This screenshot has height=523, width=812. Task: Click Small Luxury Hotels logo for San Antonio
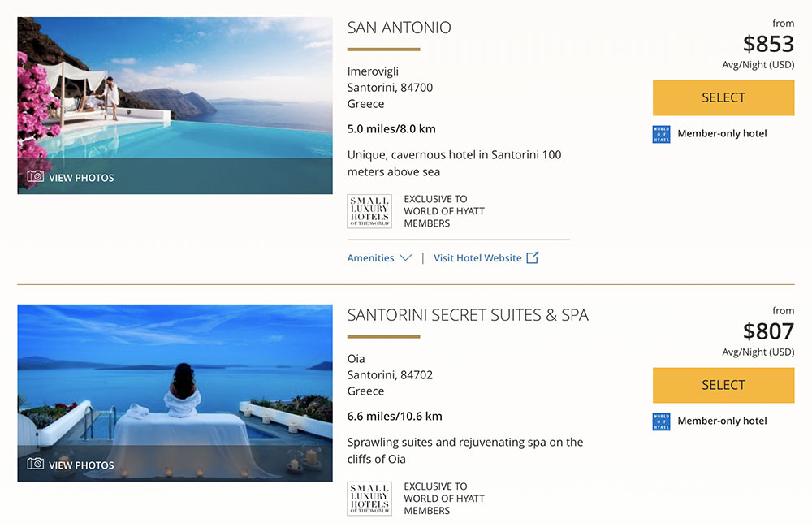(369, 211)
